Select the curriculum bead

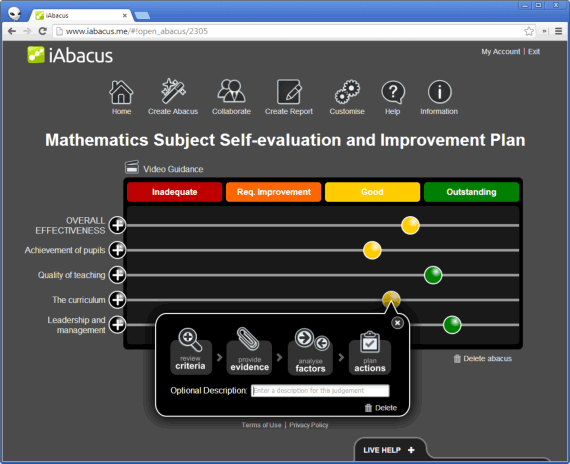coord(391,300)
